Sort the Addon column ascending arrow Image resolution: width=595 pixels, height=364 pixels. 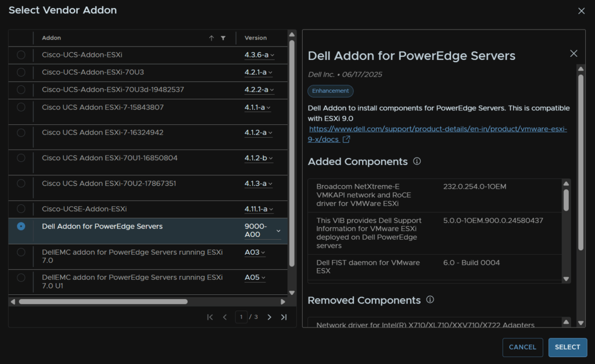pyautogui.click(x=212, y=38)
